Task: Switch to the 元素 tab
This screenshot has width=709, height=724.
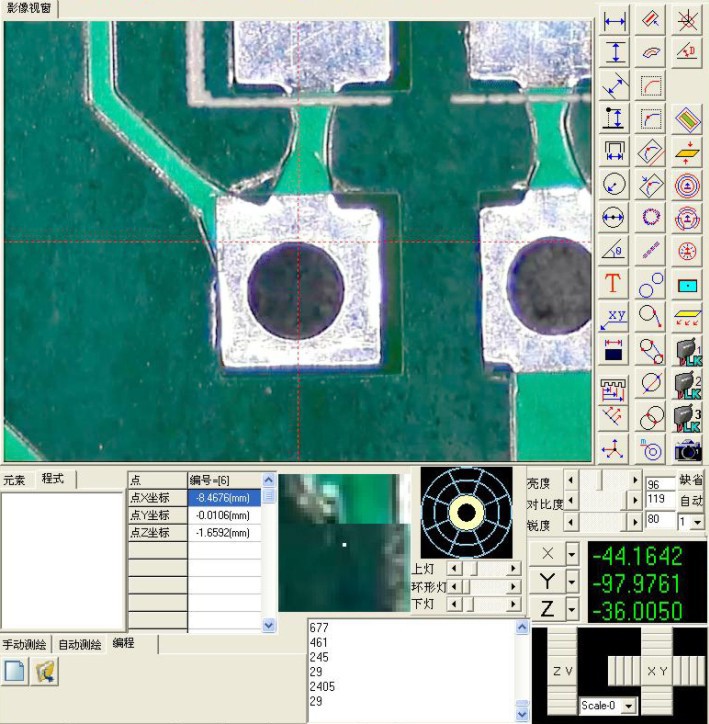Action: (x=15, y=479)
